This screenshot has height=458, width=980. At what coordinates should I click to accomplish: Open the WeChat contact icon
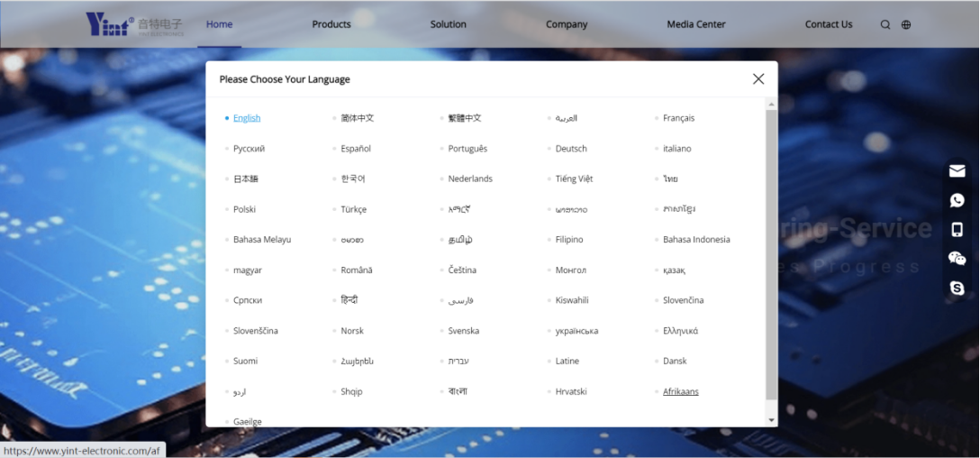957,259
